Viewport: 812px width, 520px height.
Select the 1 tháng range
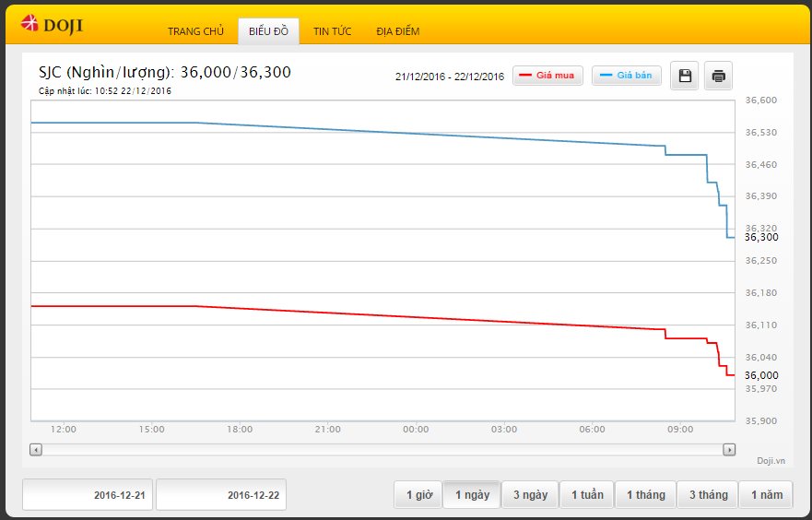646,494
